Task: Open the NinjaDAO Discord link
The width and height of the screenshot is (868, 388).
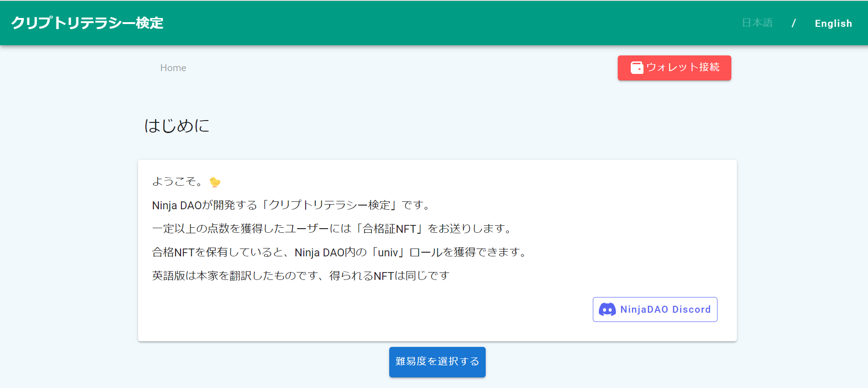Action: pyautogui.click(x=655, y=309)
